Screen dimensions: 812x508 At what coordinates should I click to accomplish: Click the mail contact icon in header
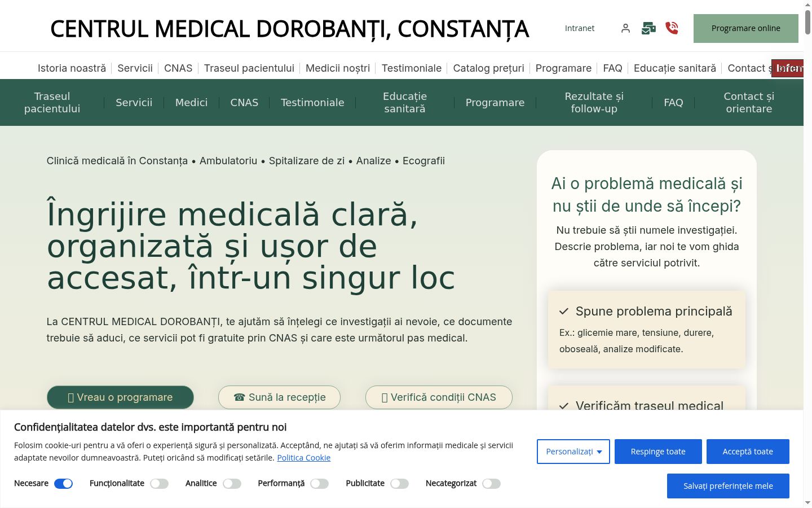[648, 28]
